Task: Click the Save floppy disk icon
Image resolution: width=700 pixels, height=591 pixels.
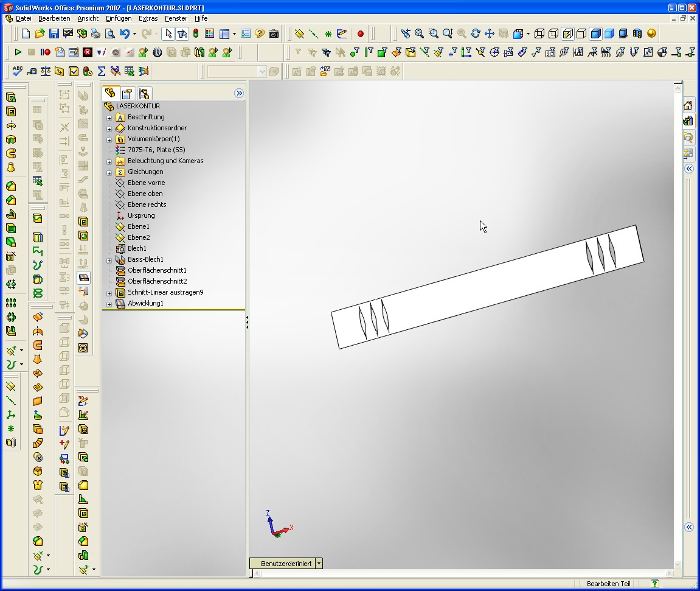Action: tap(54, 33)
